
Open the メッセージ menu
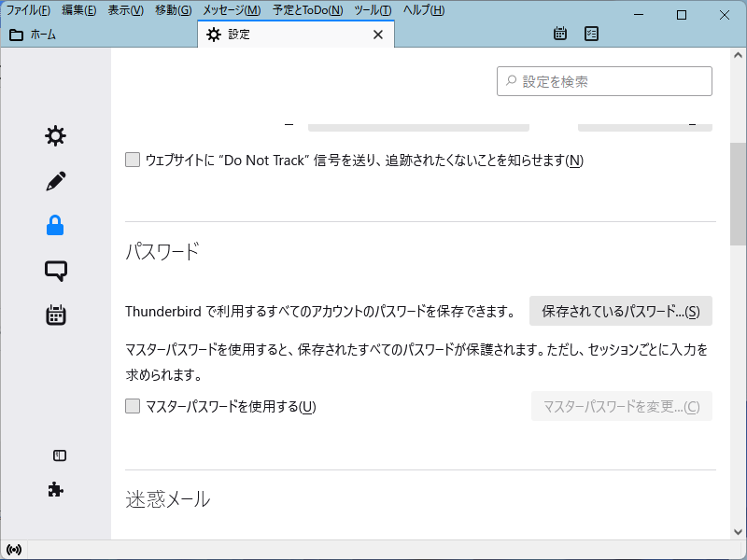click(232, 10)
